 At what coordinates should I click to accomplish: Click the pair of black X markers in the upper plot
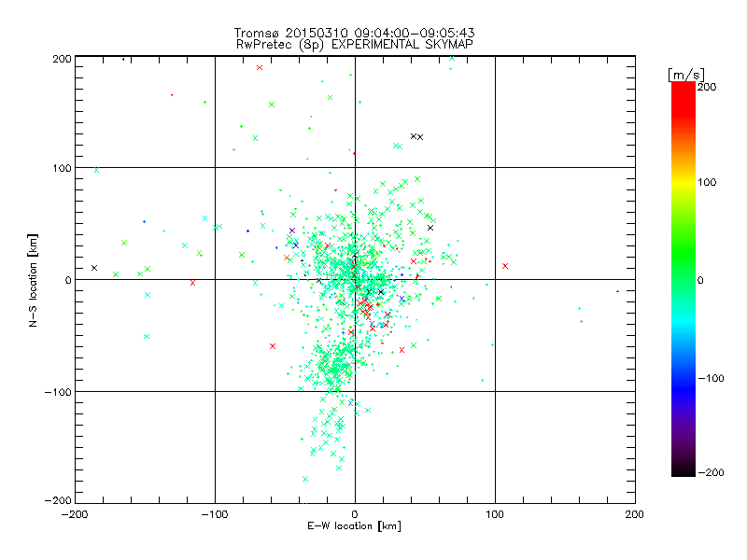(x=416, y=136)
